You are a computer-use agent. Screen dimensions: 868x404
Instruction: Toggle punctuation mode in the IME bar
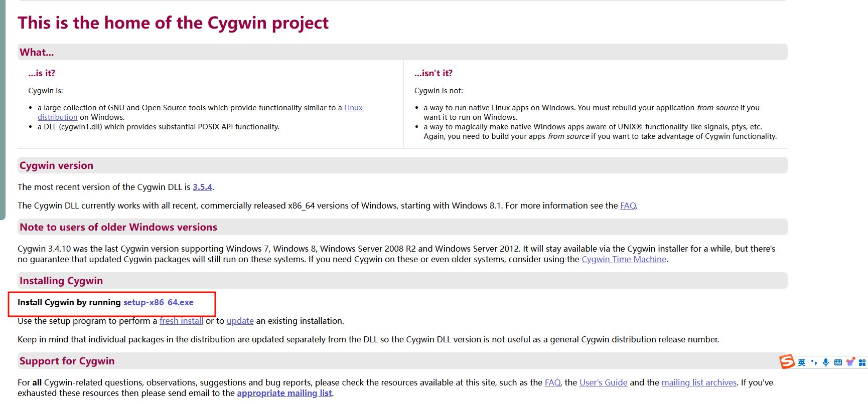pyautogui.click(x=814, y=362)
